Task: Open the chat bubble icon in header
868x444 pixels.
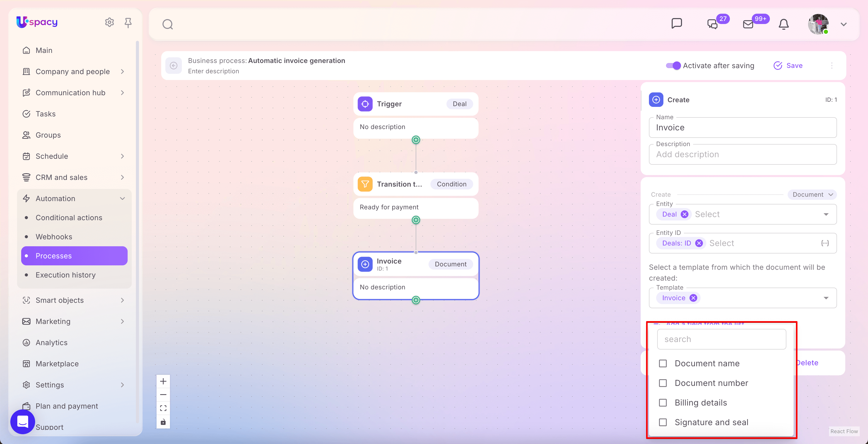Action: coord(677,23)
